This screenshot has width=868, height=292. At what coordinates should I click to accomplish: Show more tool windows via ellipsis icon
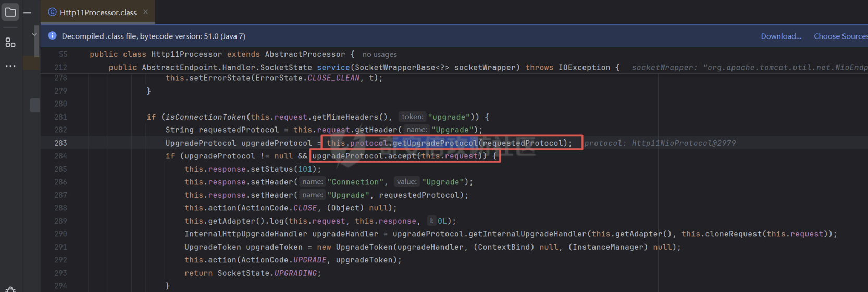10,66
